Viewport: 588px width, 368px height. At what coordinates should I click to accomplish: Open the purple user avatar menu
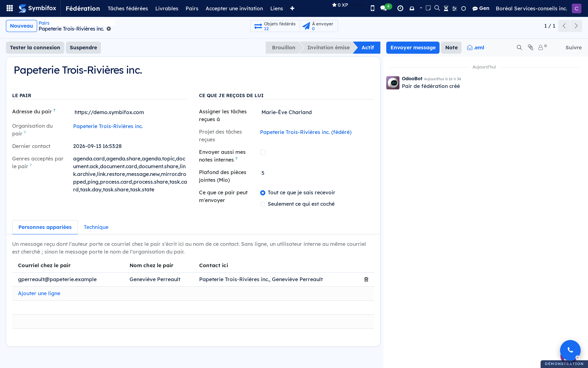pos(576,8)
